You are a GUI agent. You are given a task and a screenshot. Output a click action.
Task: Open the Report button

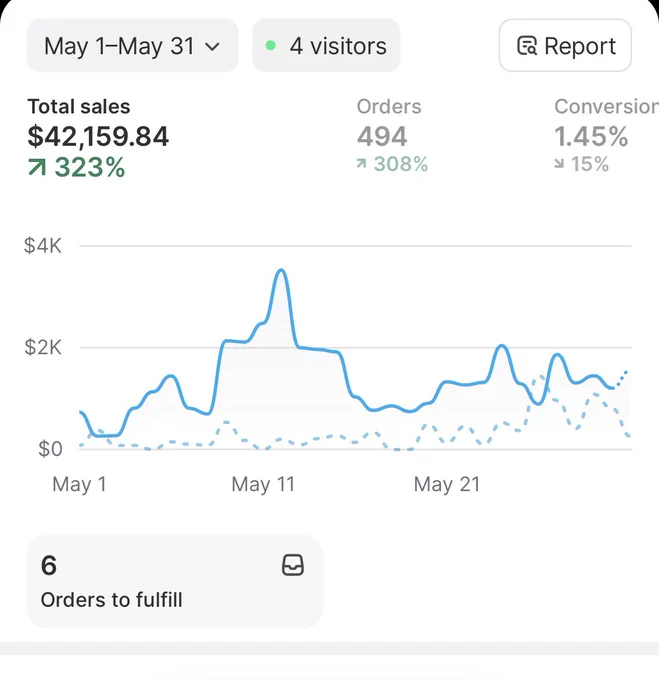click(x=565, y=46)
